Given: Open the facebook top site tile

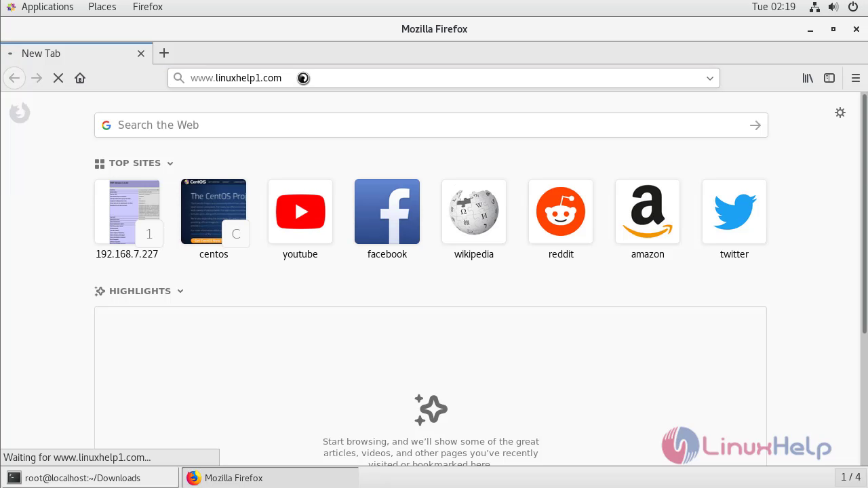Looking at the screenshot, I should point(387,211).
